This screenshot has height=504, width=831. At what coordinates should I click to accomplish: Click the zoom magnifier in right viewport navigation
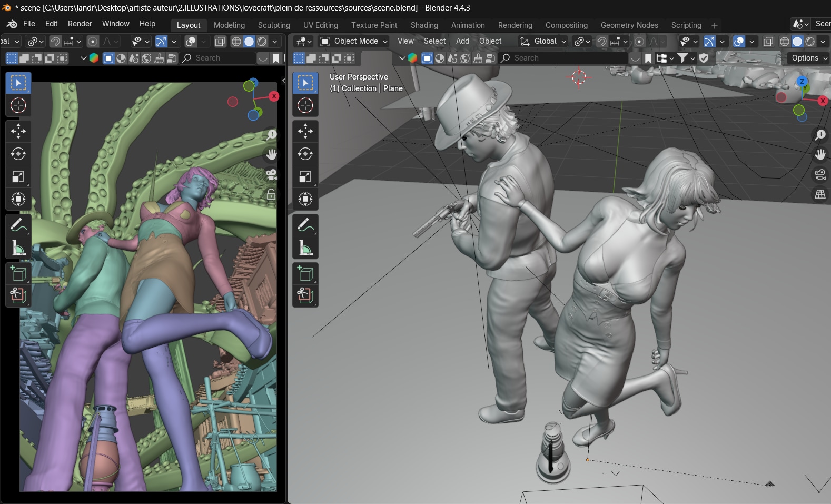820,135
